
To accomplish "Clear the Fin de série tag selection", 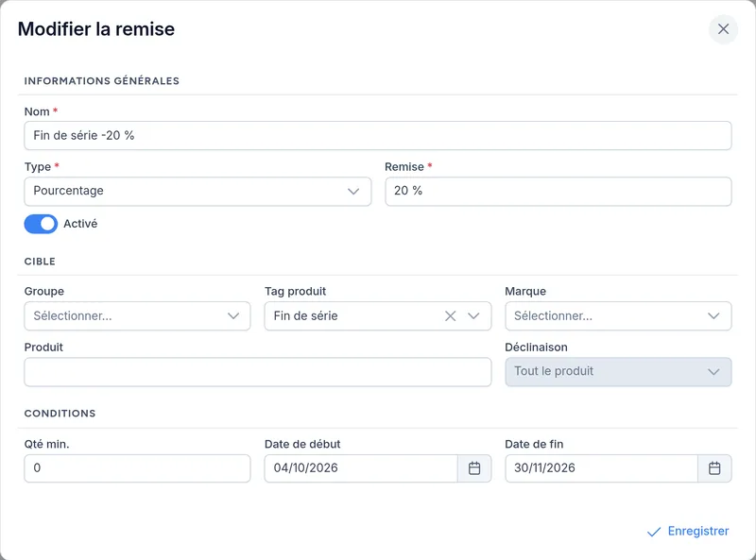I will pyautogui.click(x=450, y=316).
